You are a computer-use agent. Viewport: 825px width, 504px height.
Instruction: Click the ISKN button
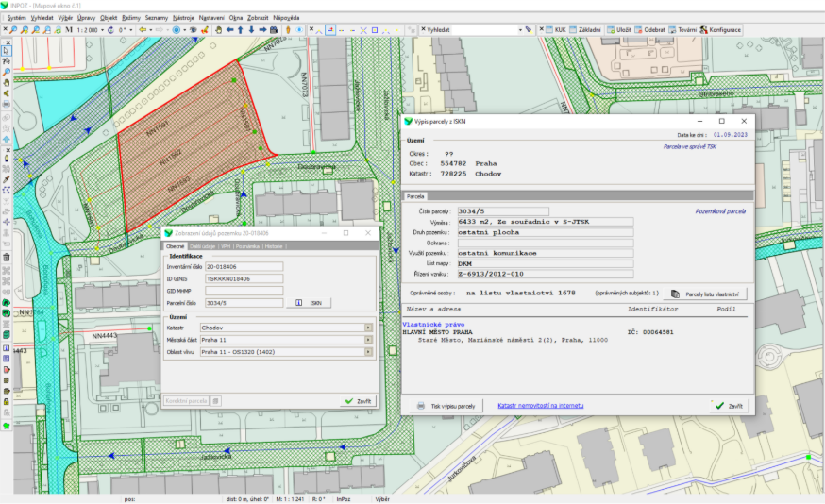tap(310, 303)
